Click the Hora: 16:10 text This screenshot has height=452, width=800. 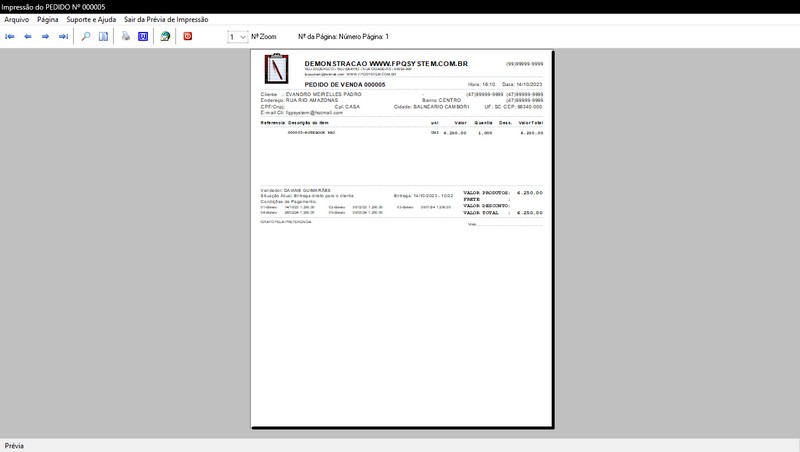pos(481,85)
